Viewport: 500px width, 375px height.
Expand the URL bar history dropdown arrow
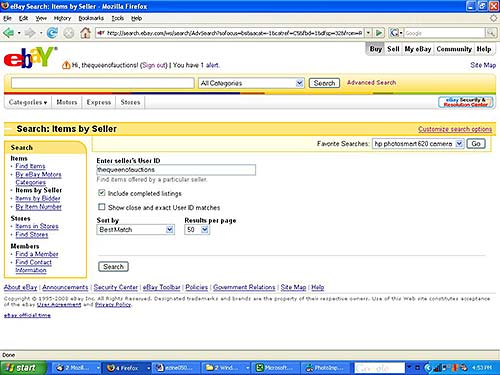click(368, 33)
